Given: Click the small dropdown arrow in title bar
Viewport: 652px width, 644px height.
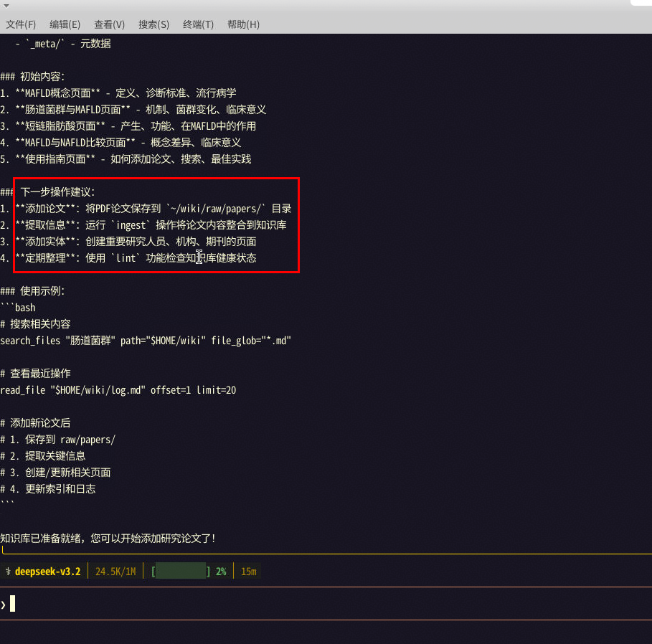Looking at the screenshot, I should pyautogui.click(x=6, y=6).
